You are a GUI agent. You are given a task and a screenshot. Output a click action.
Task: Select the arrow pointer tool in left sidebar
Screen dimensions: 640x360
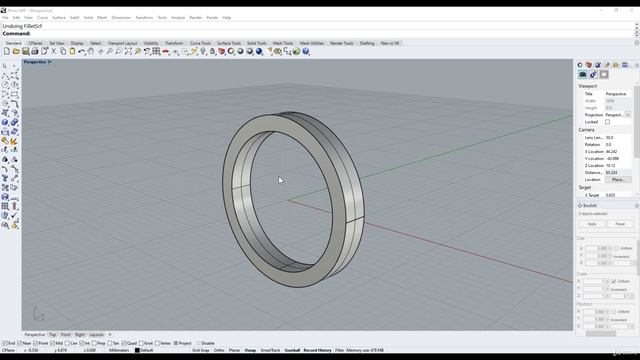click(x=4, y=66)
